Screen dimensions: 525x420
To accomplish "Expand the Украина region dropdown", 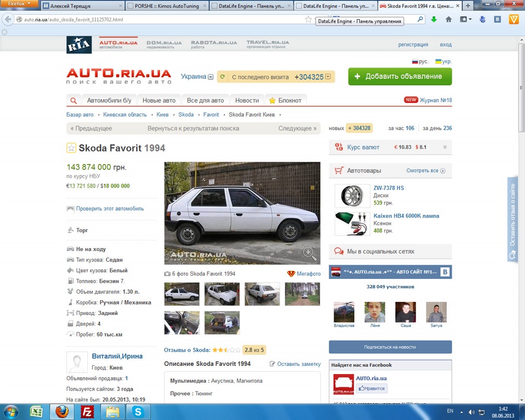I will 211,77.
